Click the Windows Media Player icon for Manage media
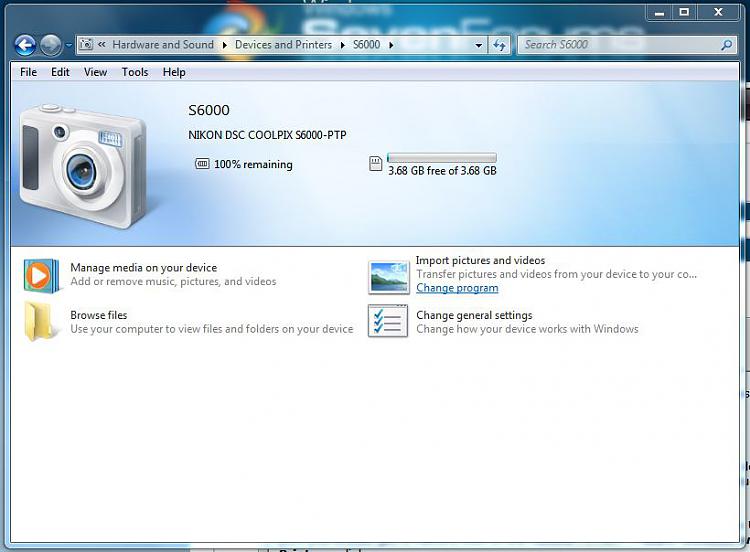750x552 pixels. pos(41,276)
